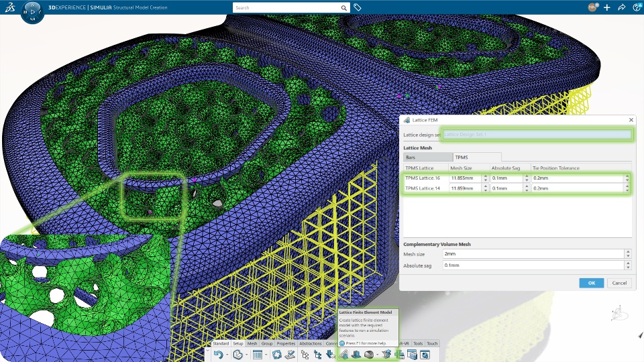Switch to the Properties toolbar tab
This screenshot has width=644, height=362.
coord(286,343)
